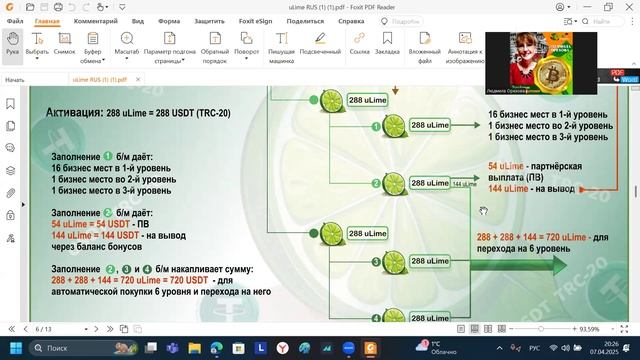Click the Ссылка link tool

[x=360, y=44]
